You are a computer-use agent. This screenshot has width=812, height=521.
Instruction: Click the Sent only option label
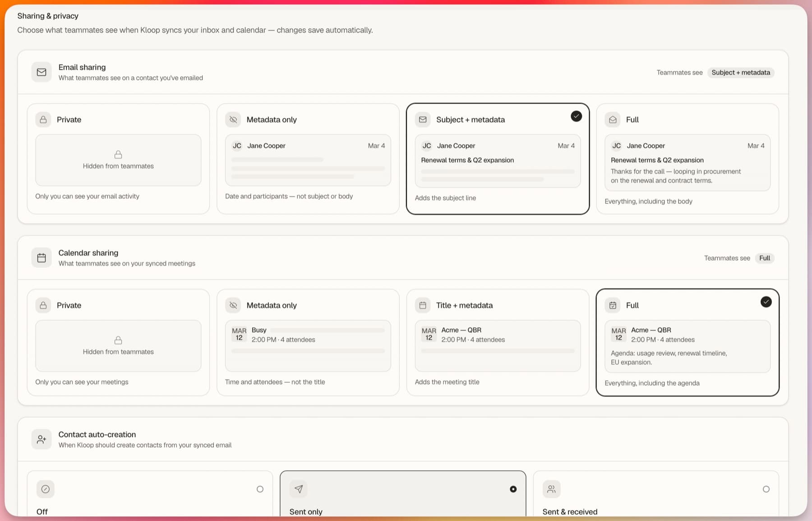pos(306,512)
